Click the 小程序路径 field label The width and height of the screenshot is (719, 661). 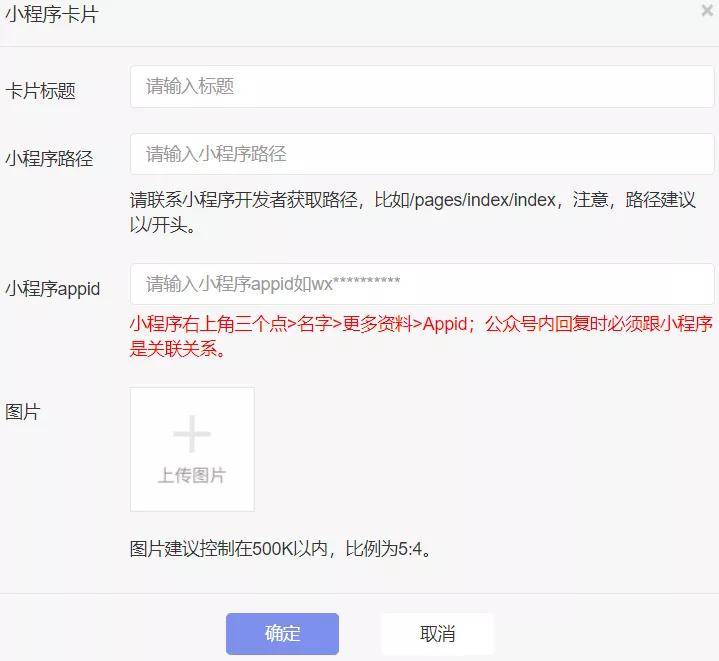pos(49,158)
